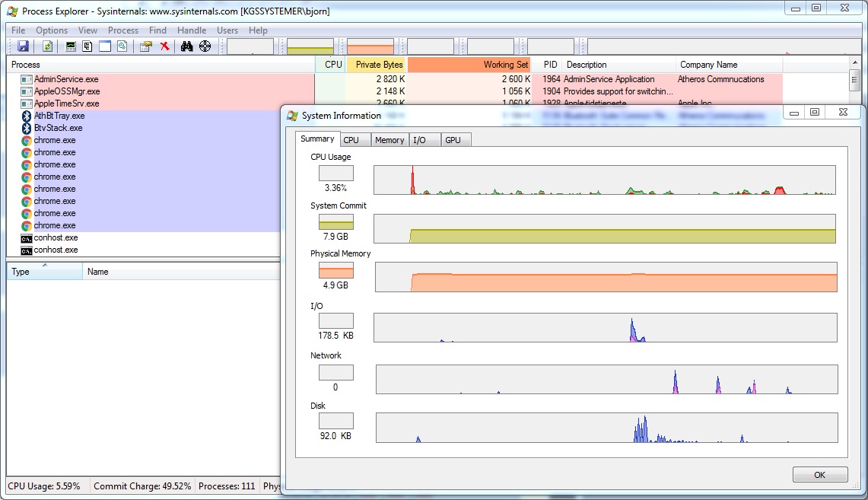Sort by the Private Bytes column header
Viewport: 868px width, 500px height.
point(376,65)
